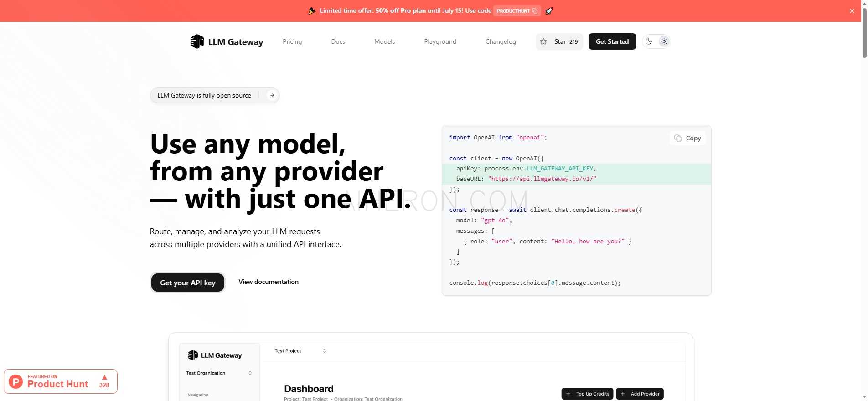Screen dimensions: 868x401
Task: Navigate to the Playground
Action: click(x=440, y=41)
